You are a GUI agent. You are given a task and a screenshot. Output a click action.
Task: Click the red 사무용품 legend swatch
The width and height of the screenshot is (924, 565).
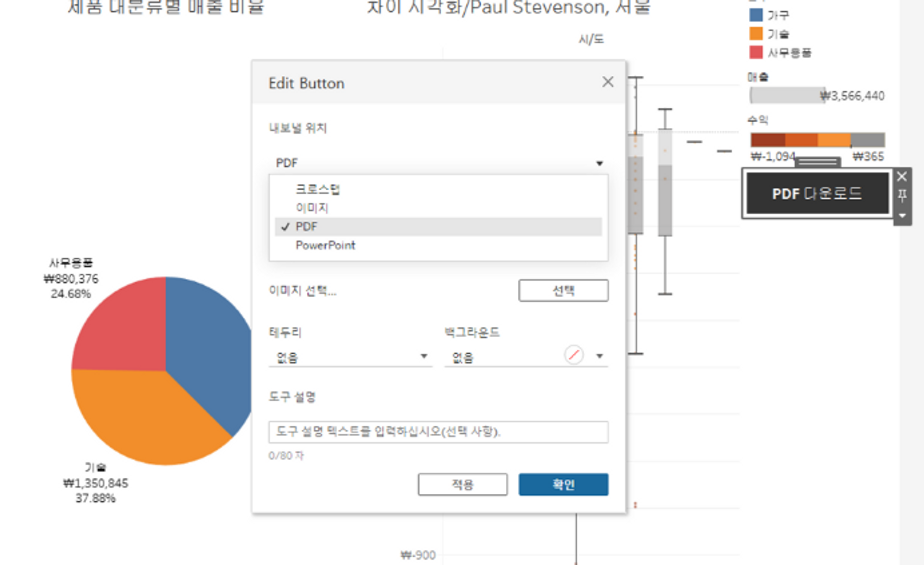pyautogui.click(x=756, y=52)
